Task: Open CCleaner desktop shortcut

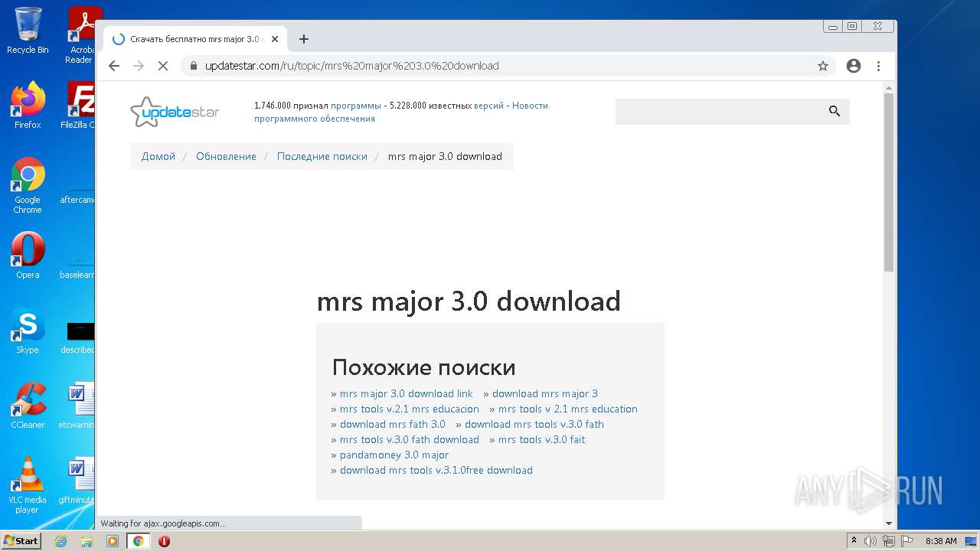Action: coord(28,406)
